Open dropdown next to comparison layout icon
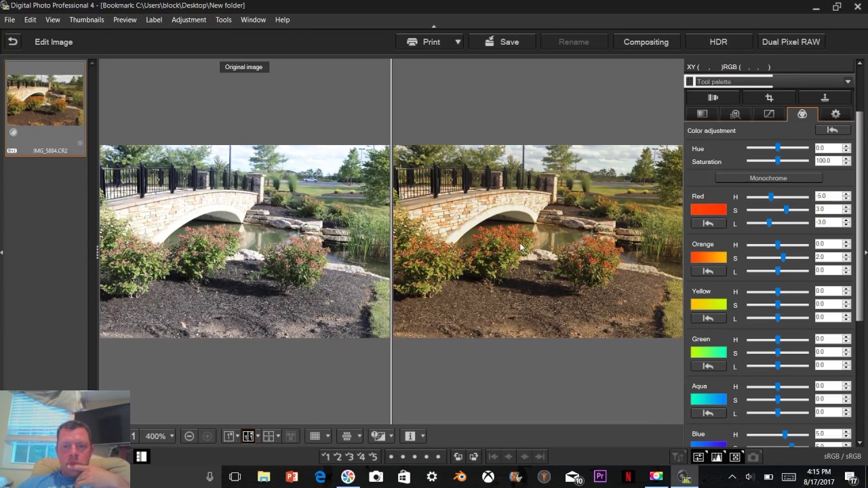The height and width of the screenshot is (488, 868). pos(258,436)
